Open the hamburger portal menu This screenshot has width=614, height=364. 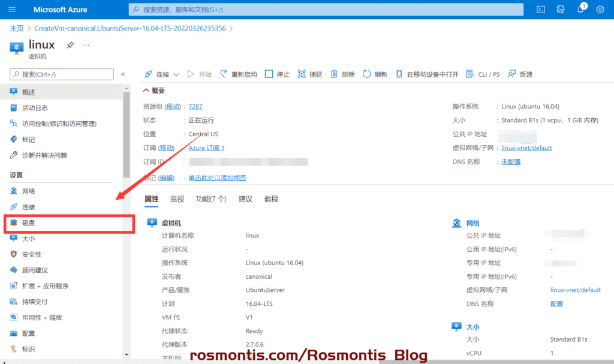point(12,10)
